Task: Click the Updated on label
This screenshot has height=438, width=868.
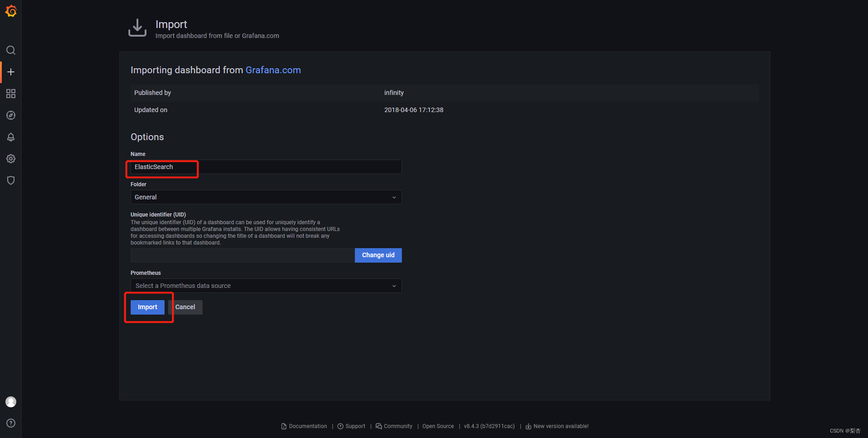Action: coord(151,110)
